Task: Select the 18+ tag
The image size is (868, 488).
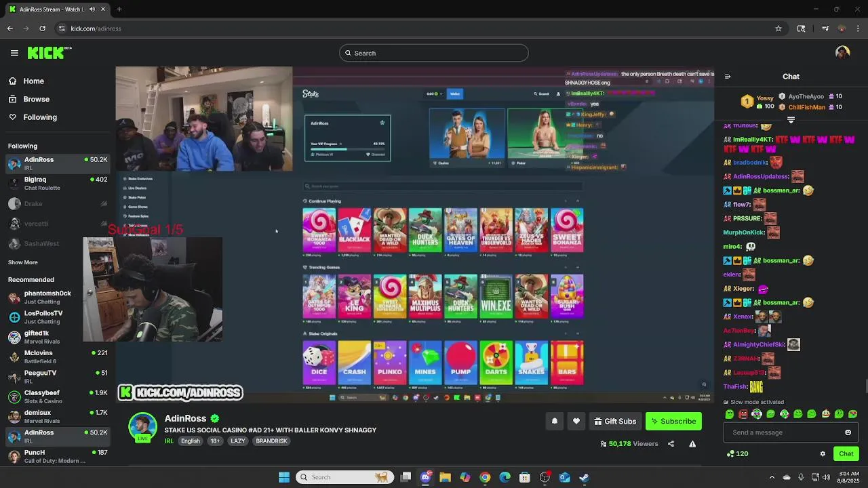Action: [215, 441]
